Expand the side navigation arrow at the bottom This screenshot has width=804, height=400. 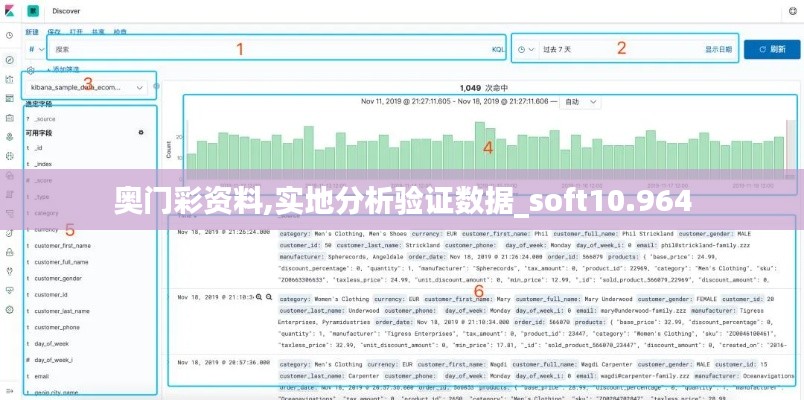coord(9,392)
